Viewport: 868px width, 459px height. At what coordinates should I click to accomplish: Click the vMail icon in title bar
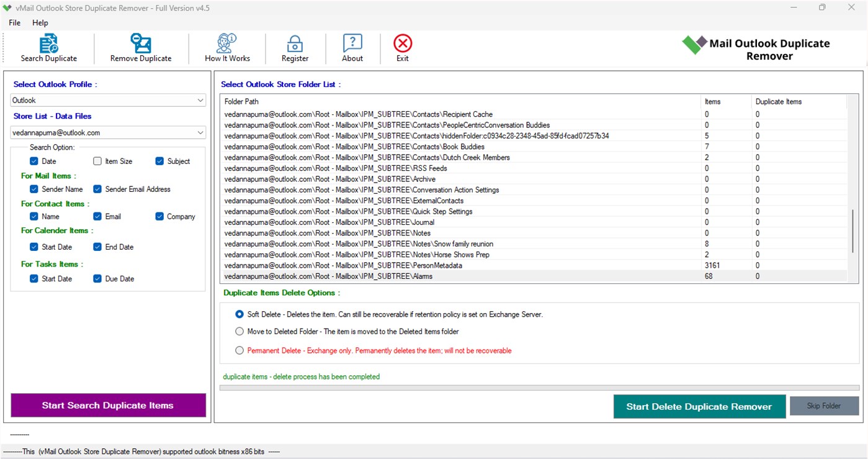(7, 8)
